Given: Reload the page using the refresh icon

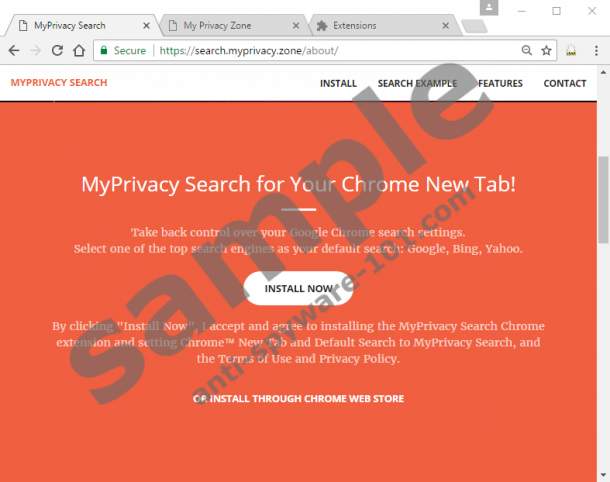Looking at the screenshot, I should click(58, 51).
